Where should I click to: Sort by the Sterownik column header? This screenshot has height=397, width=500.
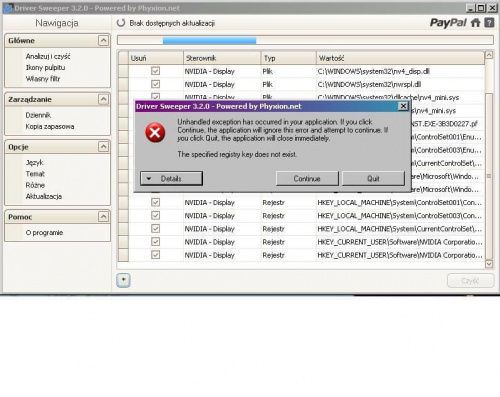tap(222, 58)
